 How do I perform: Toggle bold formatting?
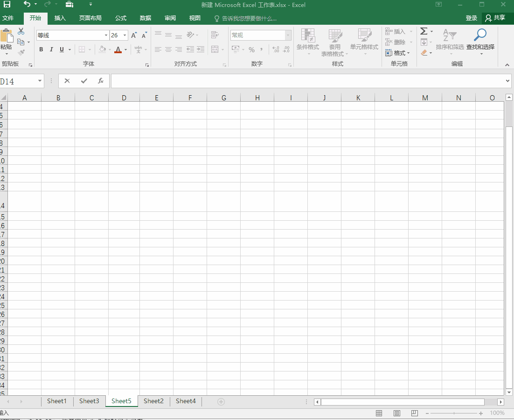click(x=41, y=49)
